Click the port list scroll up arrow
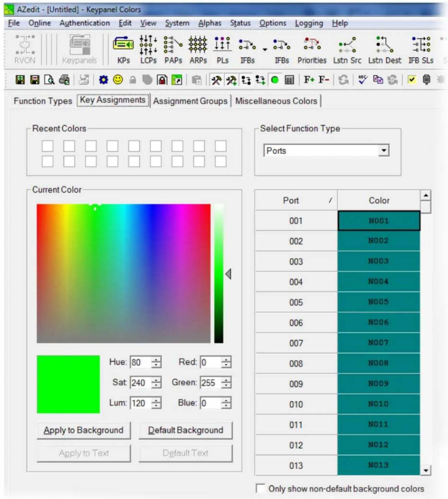The image size is (448, 499). [x=426, y=195]
